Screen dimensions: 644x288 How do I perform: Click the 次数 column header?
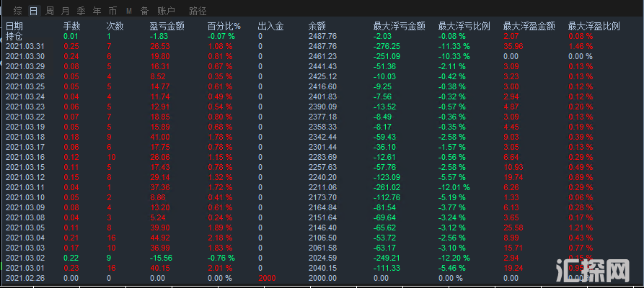coord(115,26)
